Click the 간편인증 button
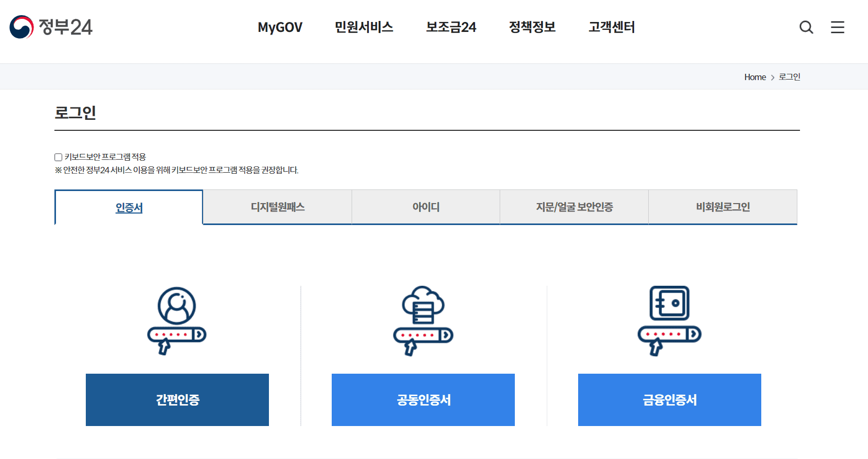 pyautogui.click(x=177, y=400)
